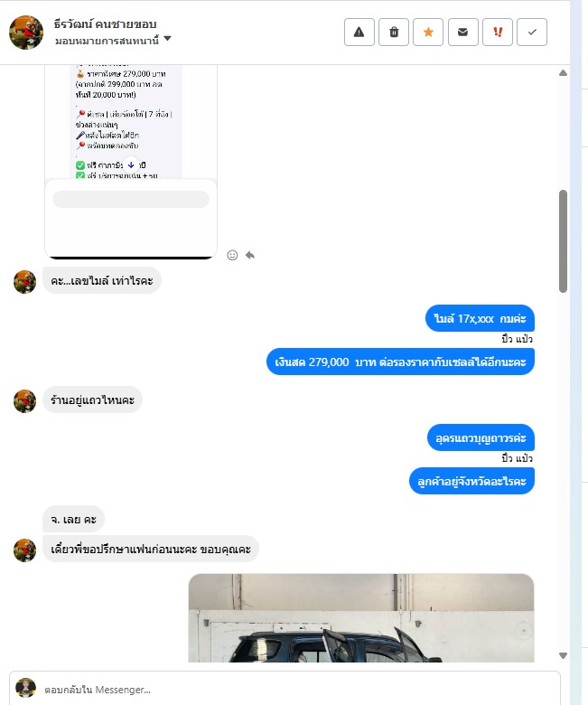This screenshot has height=705, width=588.
Task: Open customer name ธีรวัฒน์ คนชายขอบ
Action: [105, 23]
